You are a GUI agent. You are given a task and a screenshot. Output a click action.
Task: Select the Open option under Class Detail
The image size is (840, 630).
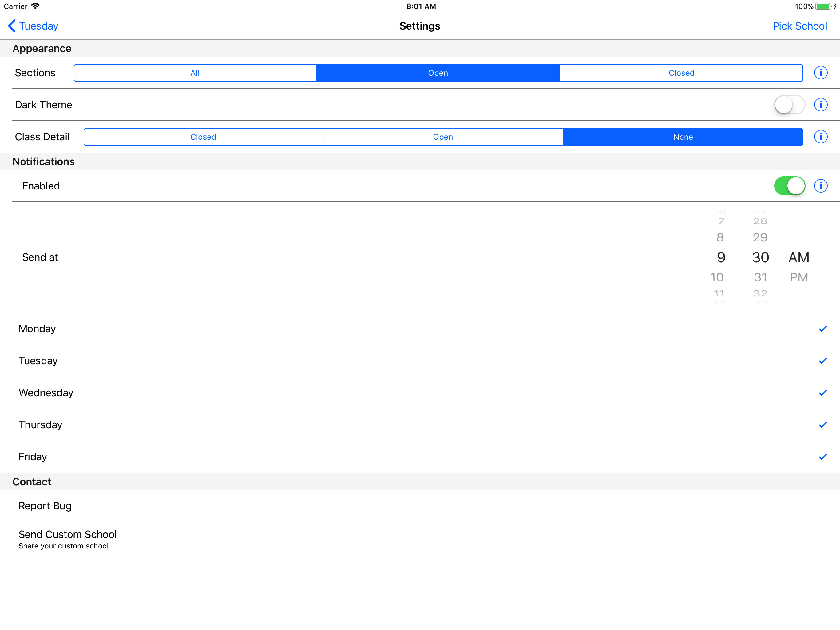point(442,136)
